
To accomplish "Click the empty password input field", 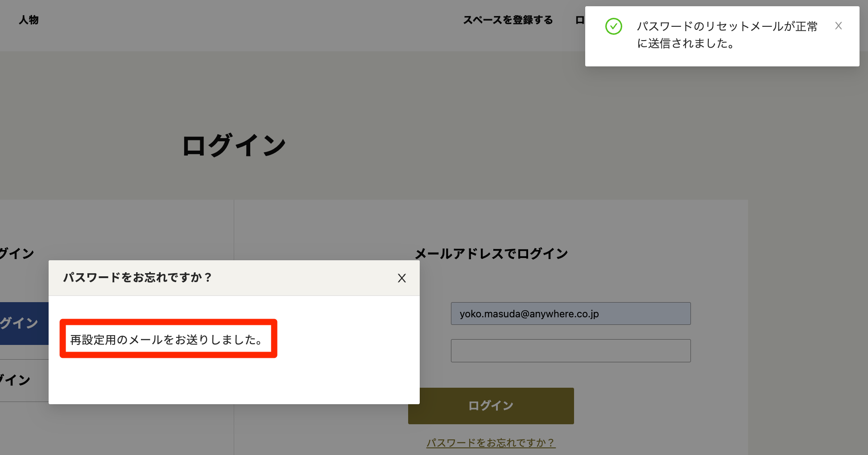I will (x=570, y=351).
